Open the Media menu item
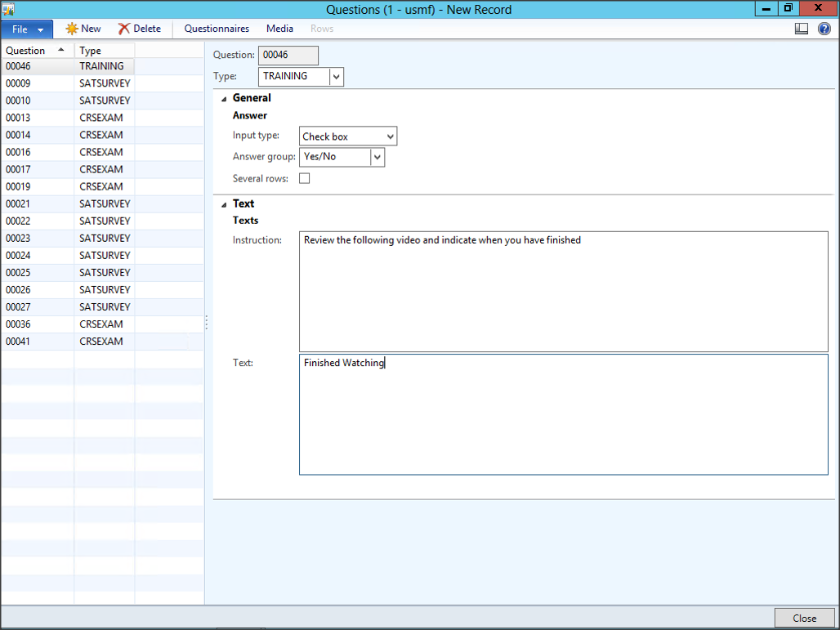840x630 pixels. click(279, 29)
